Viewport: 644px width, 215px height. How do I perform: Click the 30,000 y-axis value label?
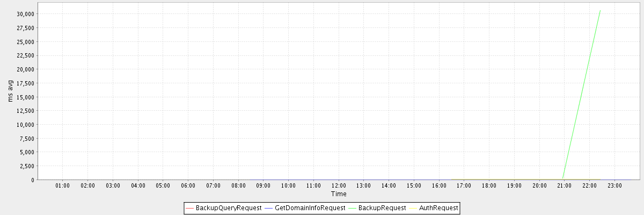tap(25, 14)
